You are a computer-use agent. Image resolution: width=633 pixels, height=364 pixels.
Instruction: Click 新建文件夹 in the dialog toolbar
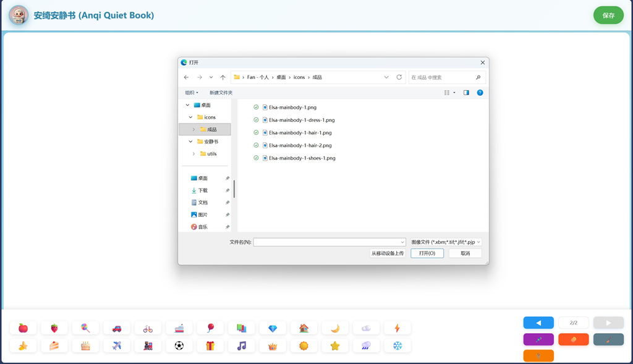click(x=221, y=93)
